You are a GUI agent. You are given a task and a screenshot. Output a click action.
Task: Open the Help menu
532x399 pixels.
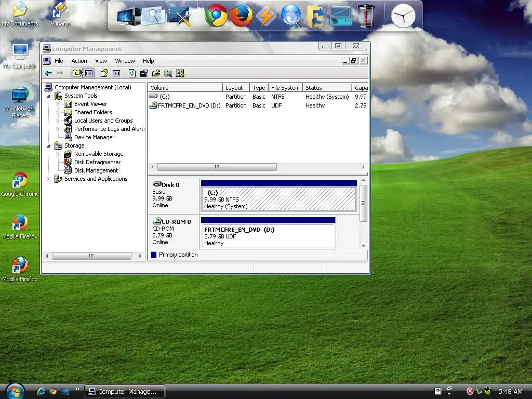(148, 61)
